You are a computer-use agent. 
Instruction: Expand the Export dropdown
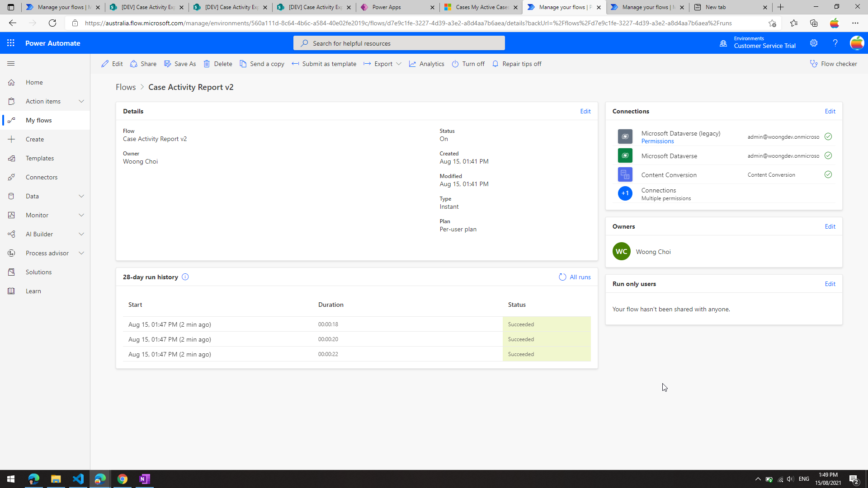(x=398, y=64)
